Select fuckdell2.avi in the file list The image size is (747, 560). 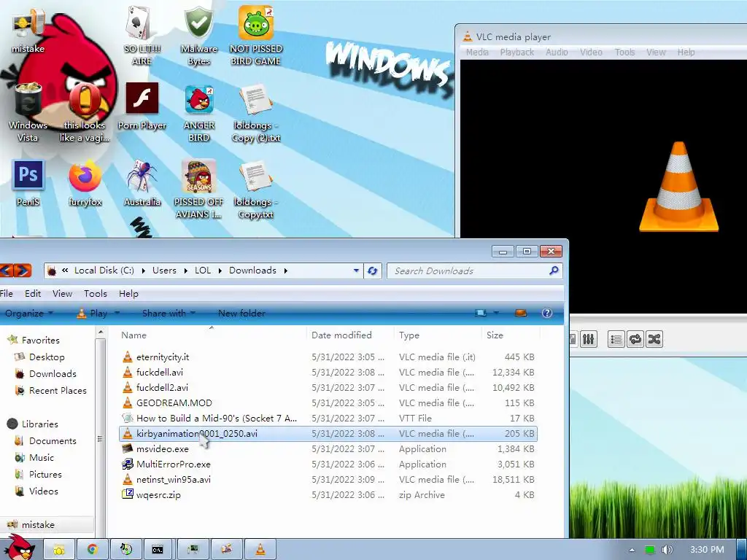click(x=328, y=388)
